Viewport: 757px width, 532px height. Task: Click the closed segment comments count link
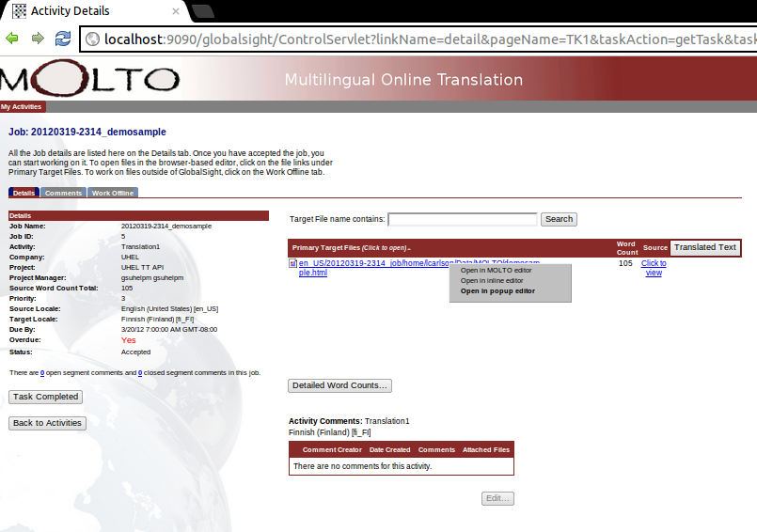point(140,373)
